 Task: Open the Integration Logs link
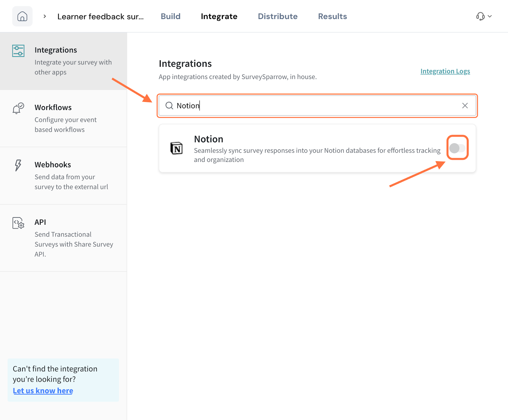pos(445,71)
